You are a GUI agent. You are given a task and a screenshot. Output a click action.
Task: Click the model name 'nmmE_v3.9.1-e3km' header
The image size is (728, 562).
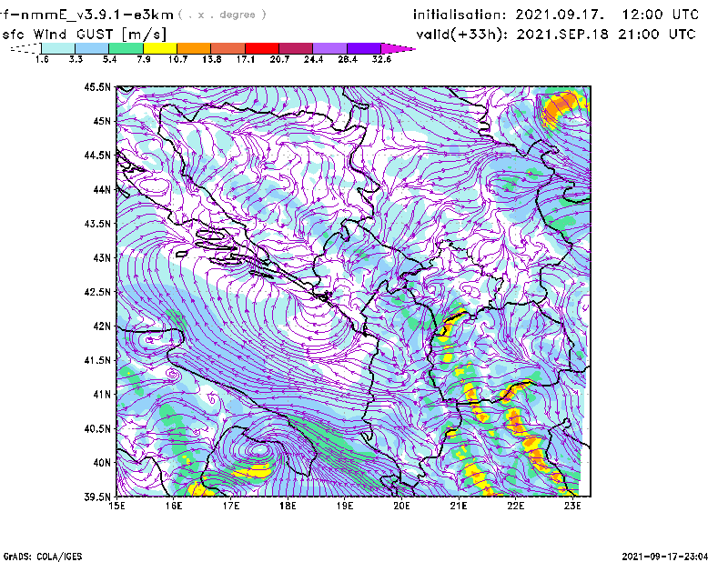96,15
